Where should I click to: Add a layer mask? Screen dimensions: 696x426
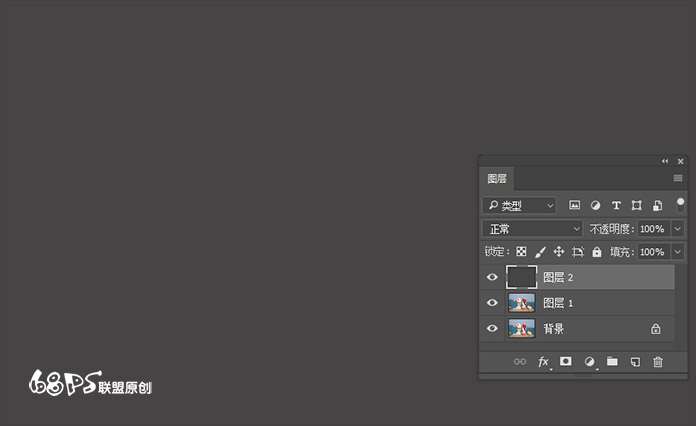(x=566, y=361)
